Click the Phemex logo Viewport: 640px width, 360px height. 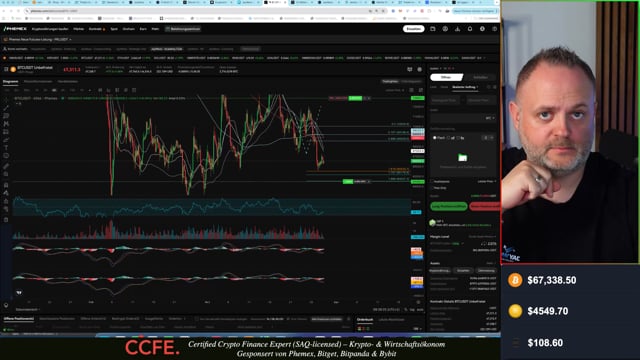pos(15,29)
